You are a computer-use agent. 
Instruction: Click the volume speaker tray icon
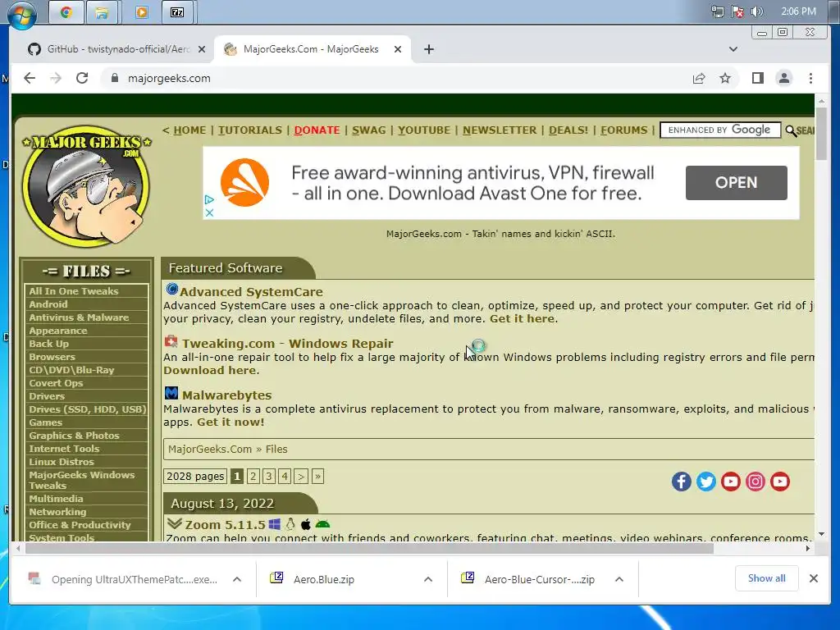(757, 11)
